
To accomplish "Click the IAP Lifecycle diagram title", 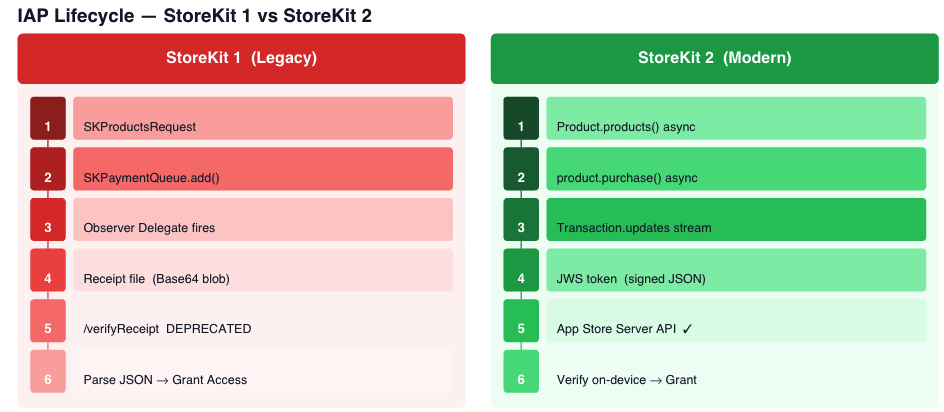I will (195, 15).
